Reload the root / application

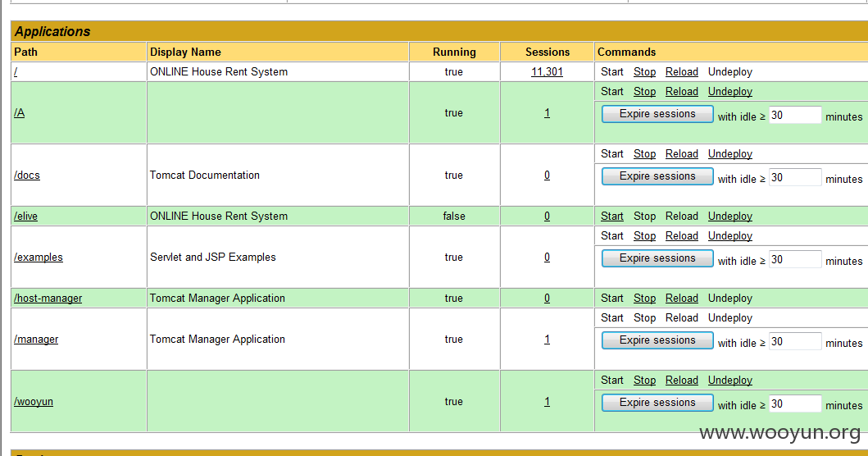tap(682, 72)
